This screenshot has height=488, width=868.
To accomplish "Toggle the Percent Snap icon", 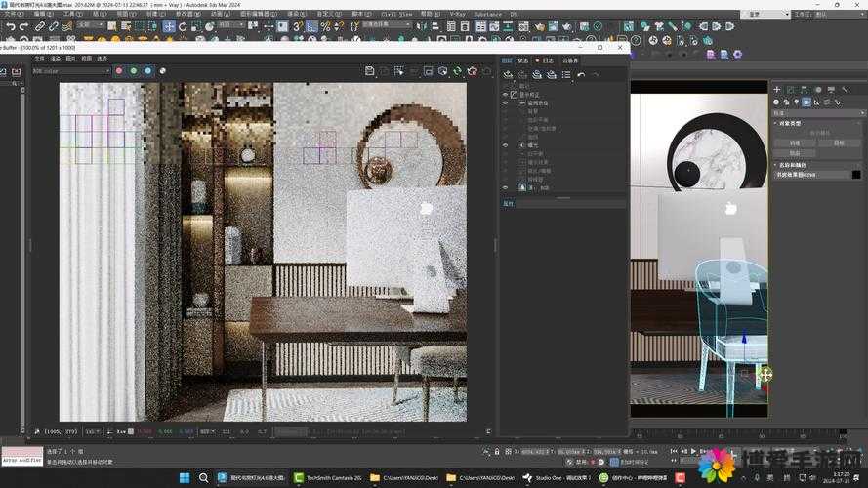I will pyautogui.click(x=325, y=26).
